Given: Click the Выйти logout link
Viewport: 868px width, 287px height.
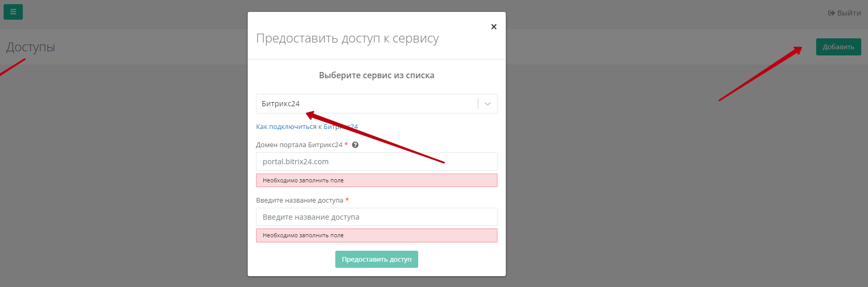Looking at the screenshot, I should click(848, 13).
